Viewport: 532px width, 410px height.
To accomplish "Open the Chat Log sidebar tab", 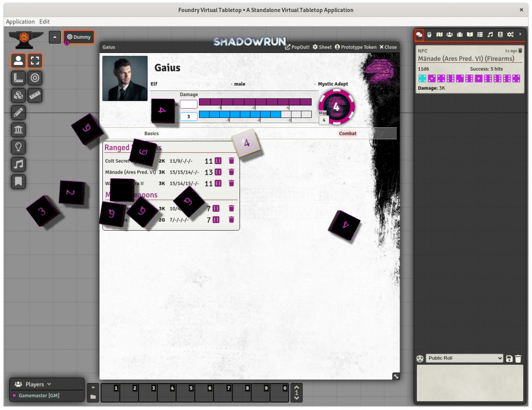I will [419, 35].
